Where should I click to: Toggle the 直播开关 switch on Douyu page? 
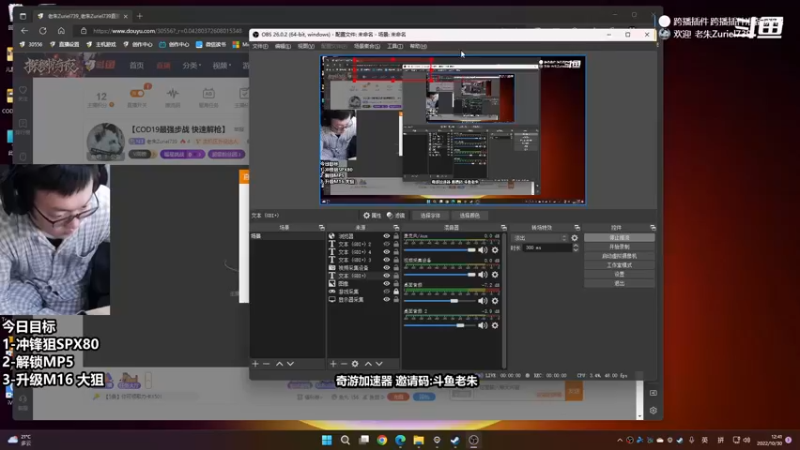pos(137,93)
